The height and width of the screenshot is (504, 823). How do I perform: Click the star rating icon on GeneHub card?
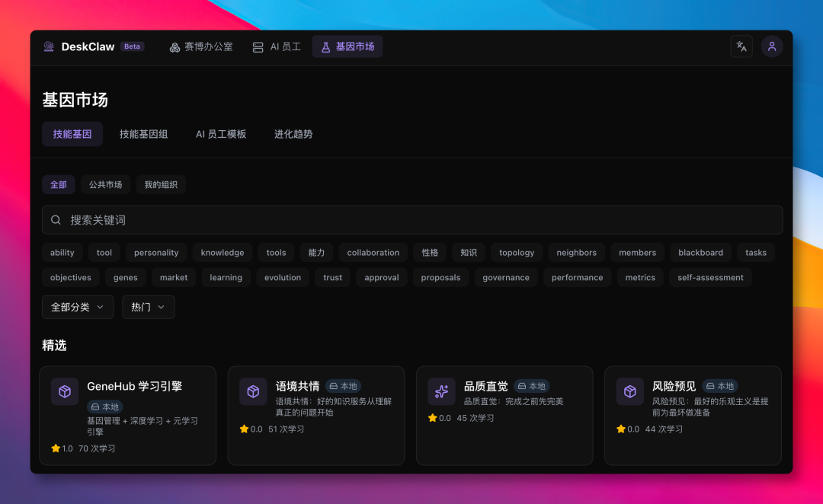56,448
